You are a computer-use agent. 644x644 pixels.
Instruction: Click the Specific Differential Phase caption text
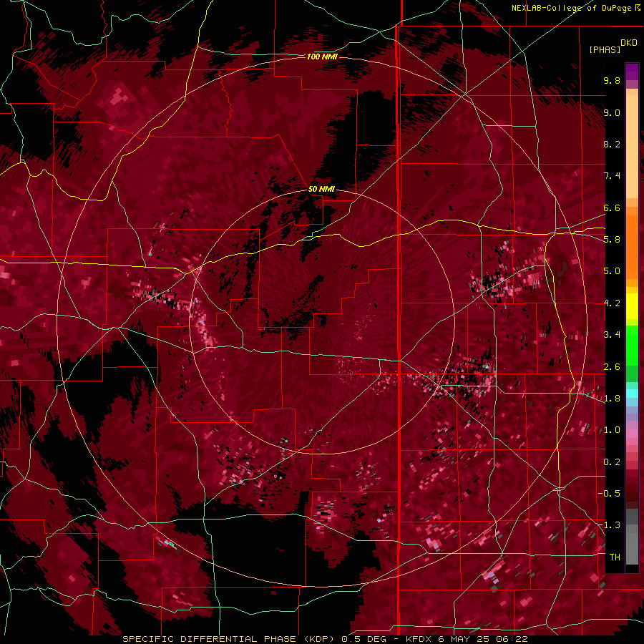[325, 639]
